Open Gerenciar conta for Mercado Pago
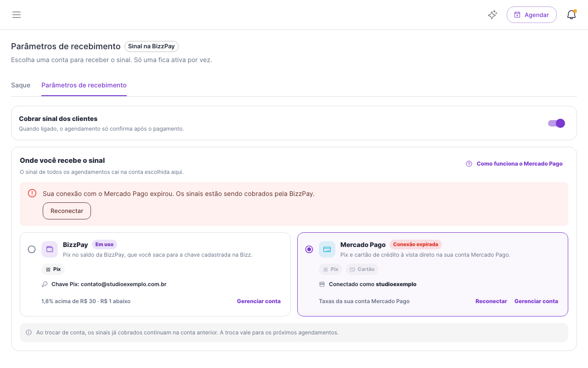The image size is (588, 368). click(536, 301)
